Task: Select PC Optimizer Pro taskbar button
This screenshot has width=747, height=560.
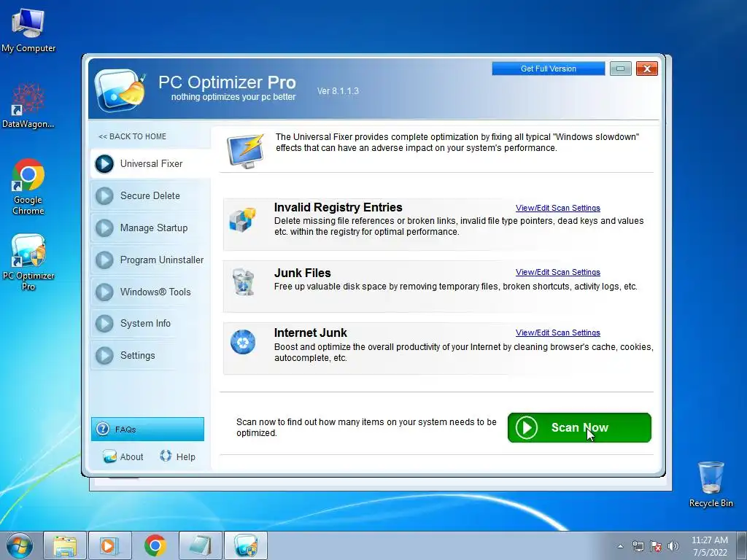Action: click(245, 545)
